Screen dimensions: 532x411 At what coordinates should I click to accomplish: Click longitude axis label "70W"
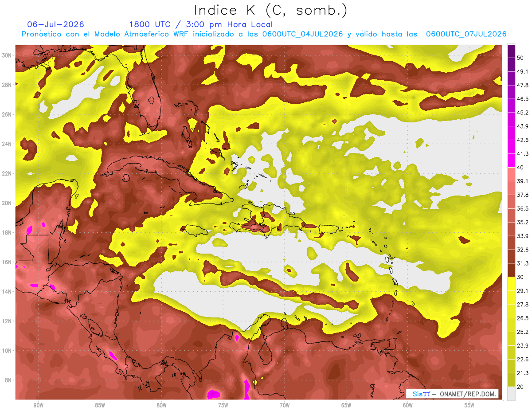pyautogui.click(x=285, y=406)
